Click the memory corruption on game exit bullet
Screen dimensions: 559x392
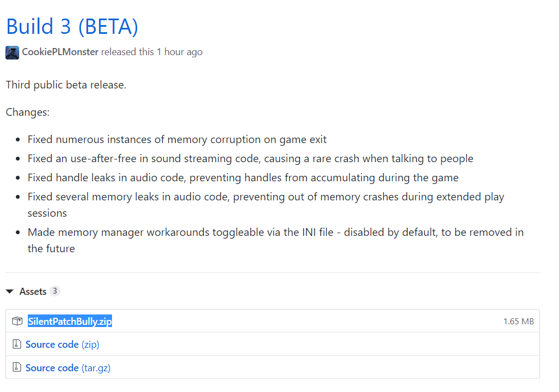coord(177,140)
